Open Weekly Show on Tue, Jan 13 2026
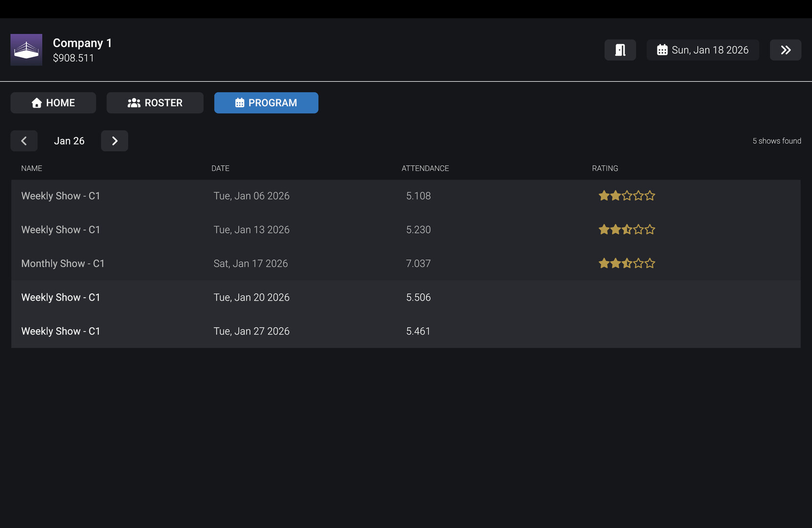 (x=61, y=230)
